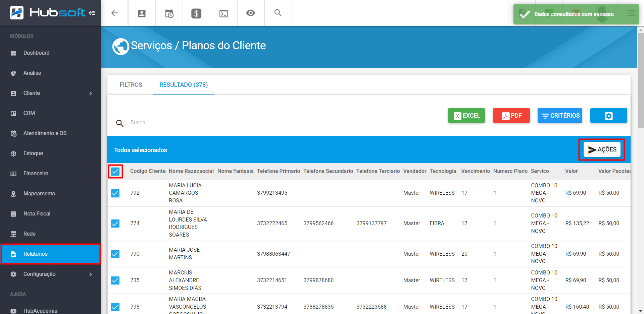Click the back arrow in top toolbar
This screenshot has height=314, width=644.
pyautogui.click(x=114, y=13)
